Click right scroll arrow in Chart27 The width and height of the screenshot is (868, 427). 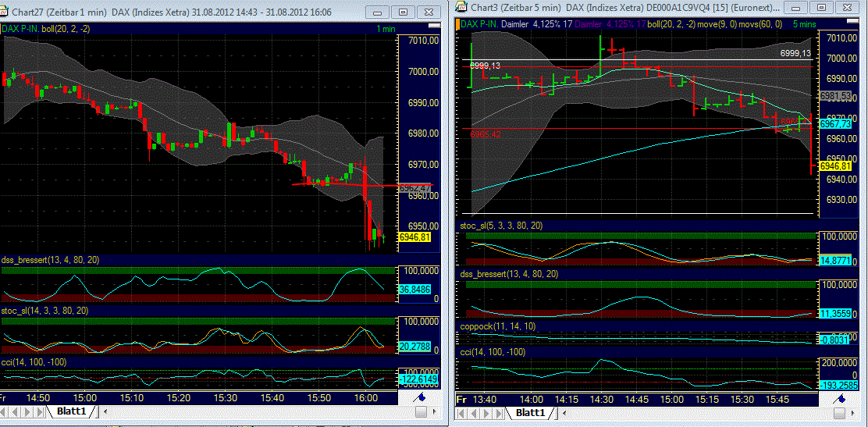tap(436, 411)
